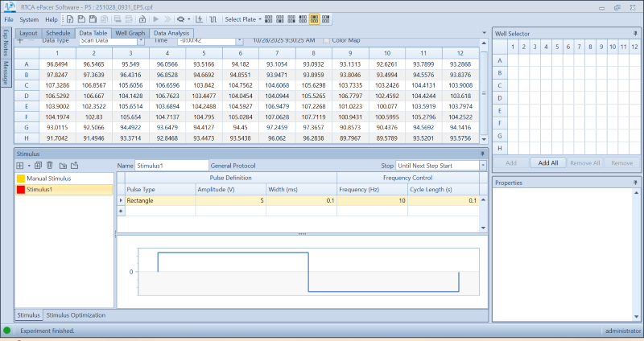Click the add-stimulus grid icon

point(20,165)
